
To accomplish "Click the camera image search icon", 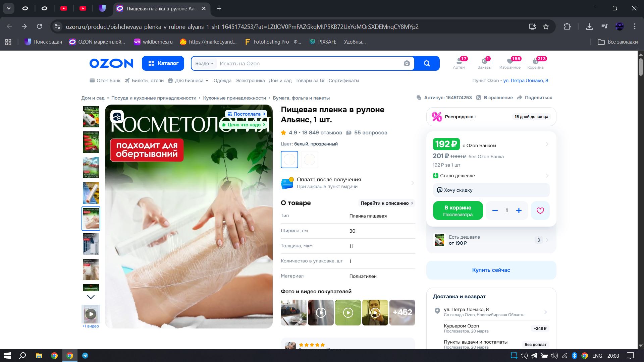I will (x=407, y=64).
